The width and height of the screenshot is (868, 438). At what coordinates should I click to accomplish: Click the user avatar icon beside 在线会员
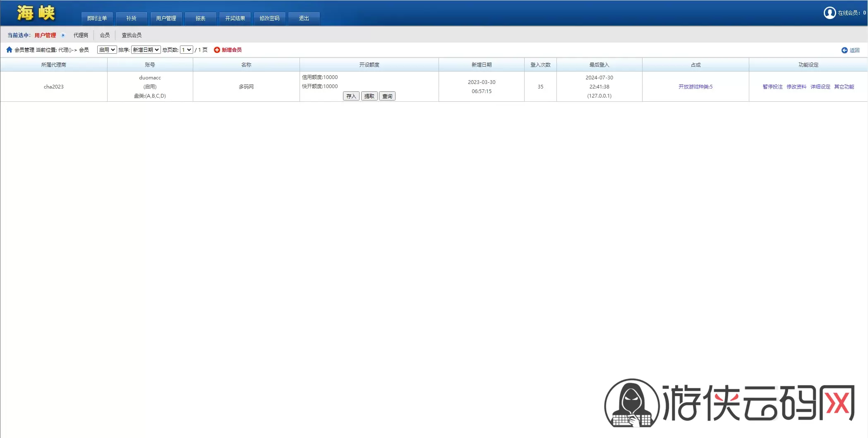[x=830, y=13]
